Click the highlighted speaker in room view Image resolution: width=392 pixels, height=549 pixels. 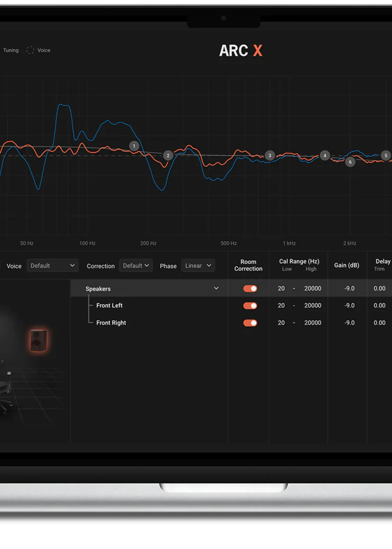39,341
